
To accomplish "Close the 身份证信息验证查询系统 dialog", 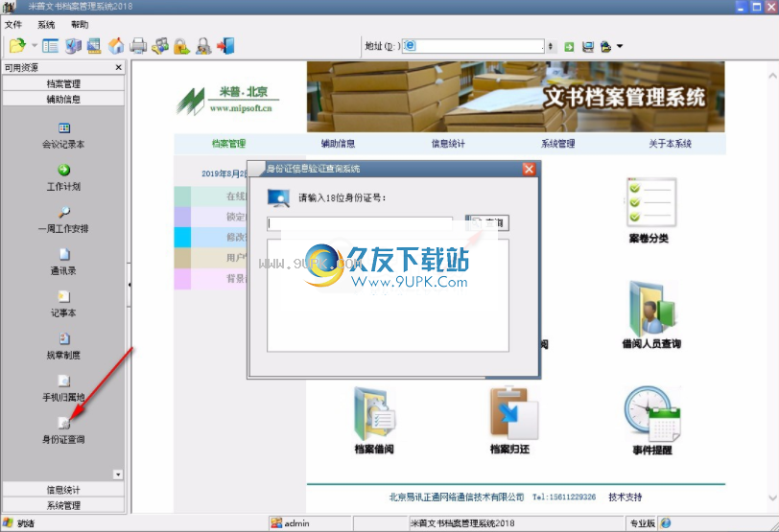I will (529, 169).
